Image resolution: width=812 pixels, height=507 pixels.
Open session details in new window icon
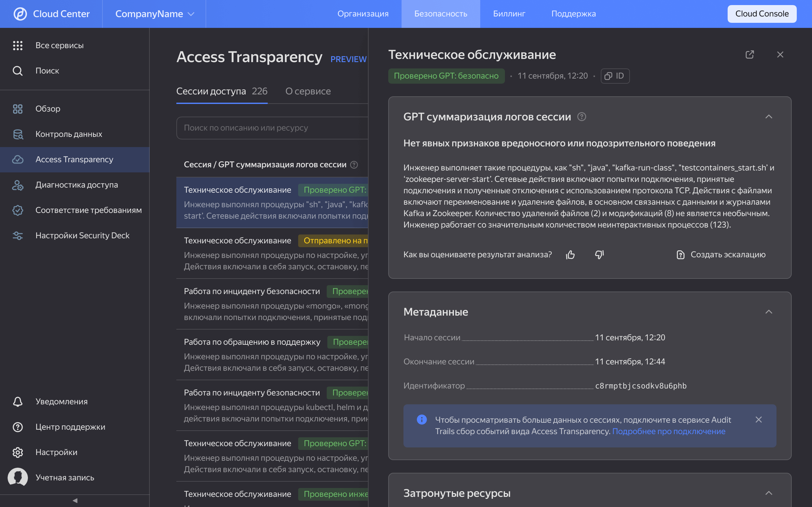pos(750,55)
